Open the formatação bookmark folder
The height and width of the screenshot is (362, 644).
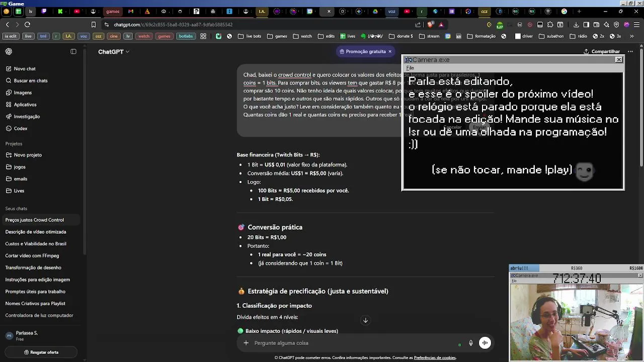[x=481, y=36]
